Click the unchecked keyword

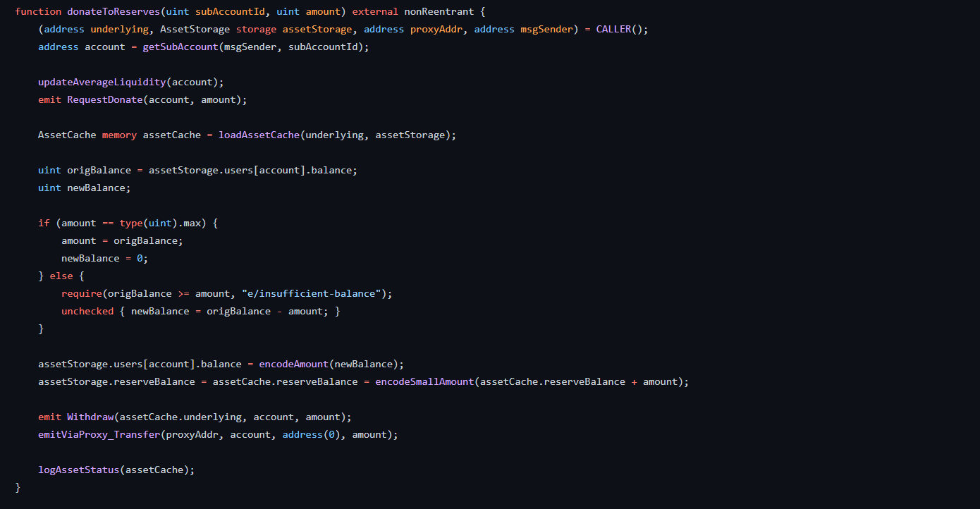(87, 312)
